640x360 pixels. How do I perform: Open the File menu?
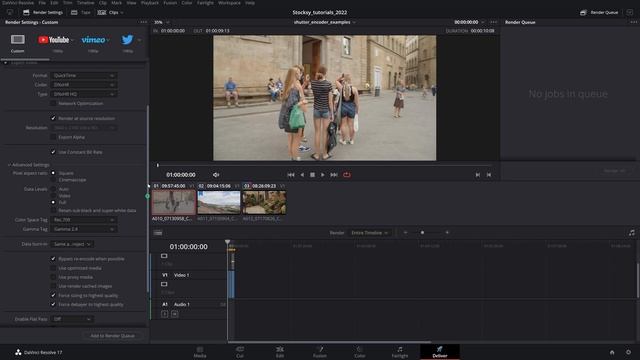42,3
